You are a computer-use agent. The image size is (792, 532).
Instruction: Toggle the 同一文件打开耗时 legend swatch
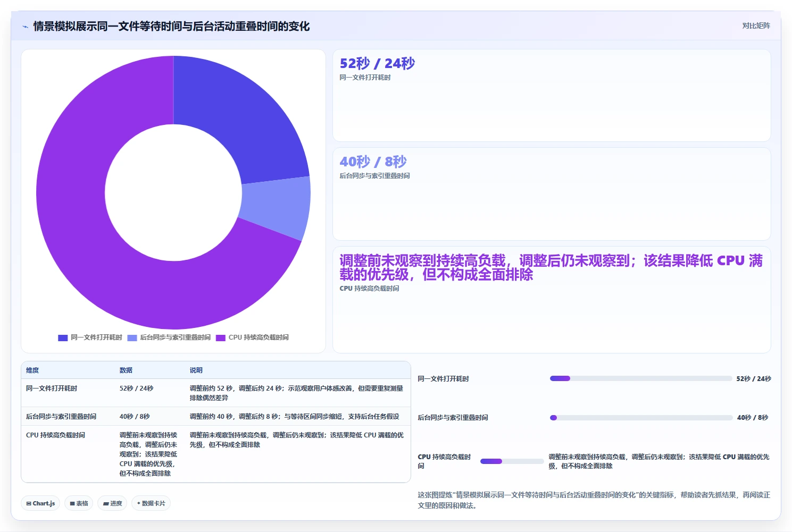63,337
